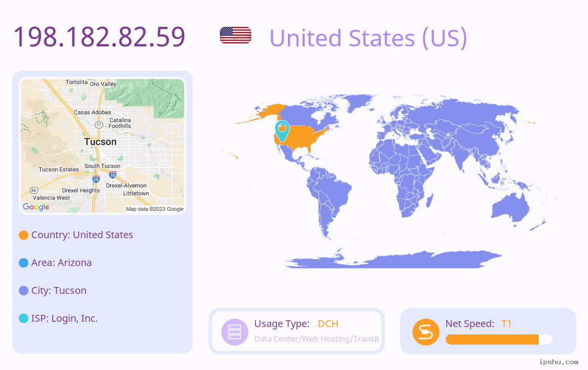Click the purple server icon for Usage Type
The width and height of the screenshot is (588, 370).
pyautogui.click(x=235, y=332)
